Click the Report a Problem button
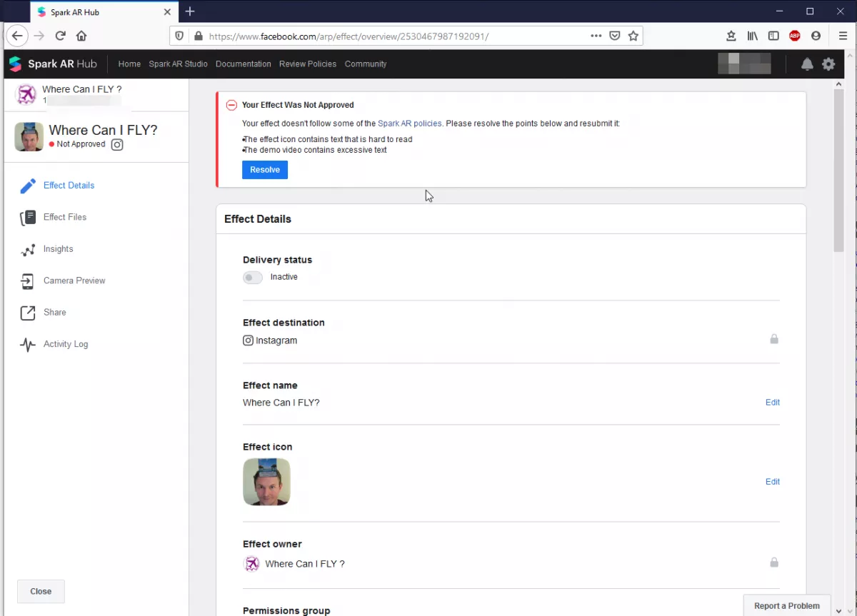Viewport: 857px width, 616px height. [787, 606]
